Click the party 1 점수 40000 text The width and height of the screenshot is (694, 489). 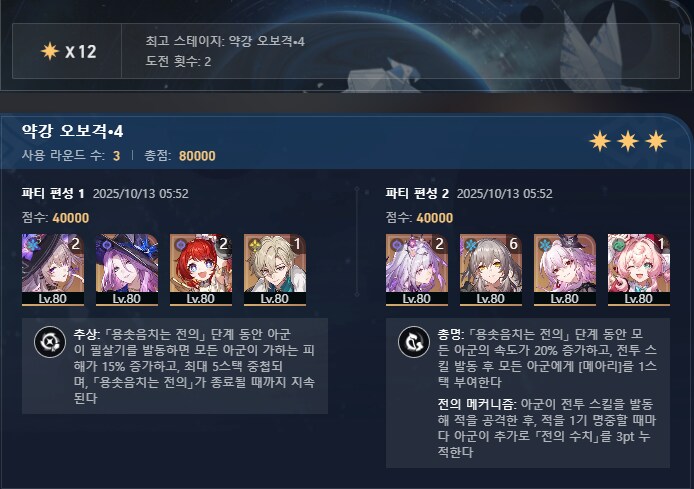click(55, 218)
